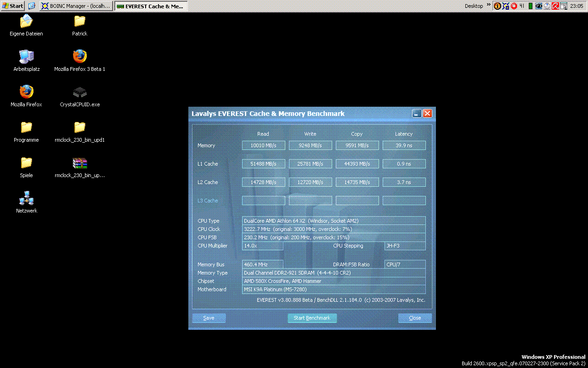Minimize the EVEREST benchmark window

pyautogui.click(x=417, y=114)
